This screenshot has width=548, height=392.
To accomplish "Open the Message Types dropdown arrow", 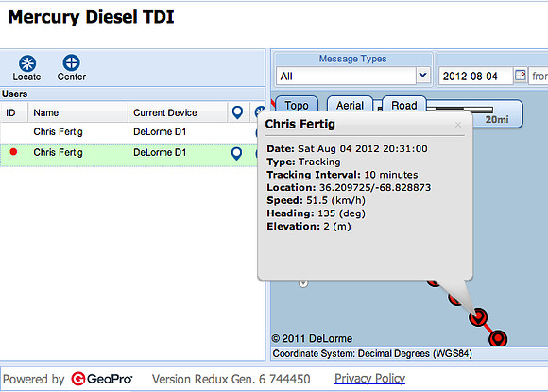I will [423, 76].
